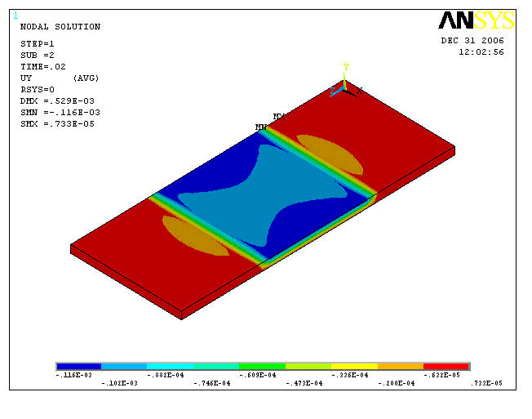Image resolution: width=532 pixels, height=419 pixels.
Task: Click the TIME=.02 text line
Action: (x=42, y=67)
